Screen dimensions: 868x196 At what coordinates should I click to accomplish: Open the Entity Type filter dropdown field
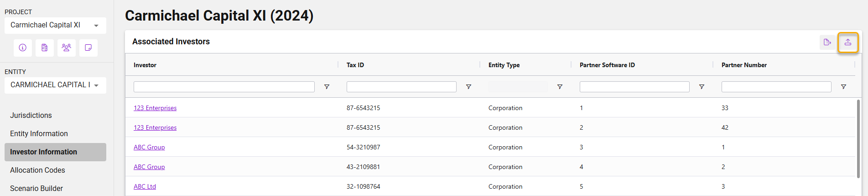coord(518,87)
